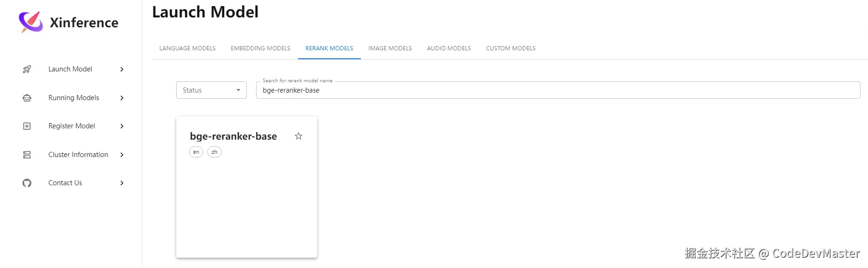The image size is (868, 268).
Task: Click the plus-box icon beside Register Model
Action: point(27,126)
